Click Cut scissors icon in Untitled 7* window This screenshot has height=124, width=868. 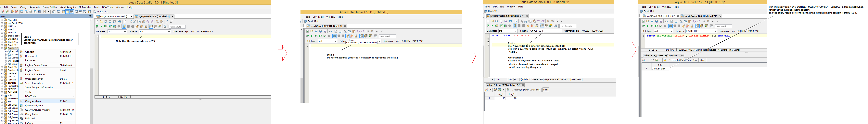click(x=681, y=21)
